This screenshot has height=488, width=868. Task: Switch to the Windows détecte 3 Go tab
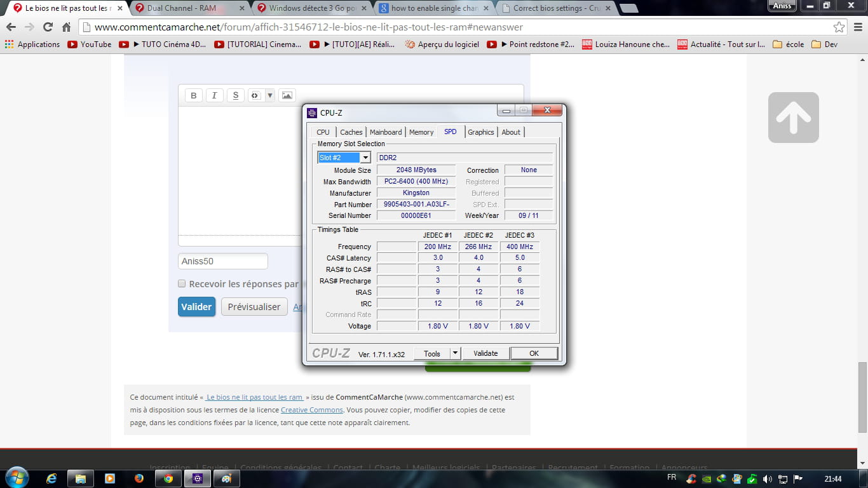[x=311, y=8]
